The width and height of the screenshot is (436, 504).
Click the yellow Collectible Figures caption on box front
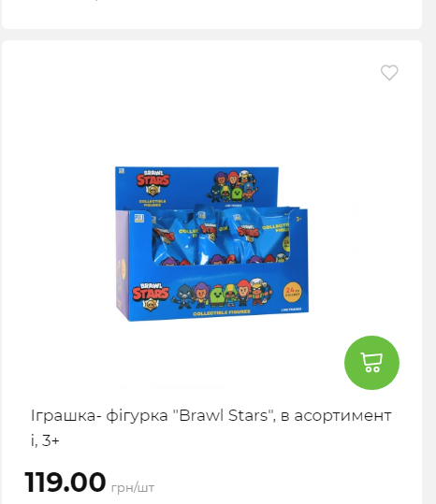[x=222, y=312]
